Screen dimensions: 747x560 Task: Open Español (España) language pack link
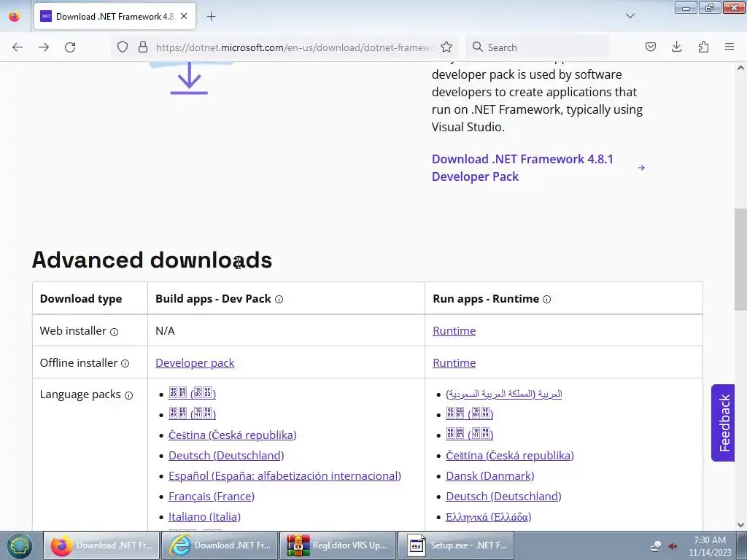click(285, 475)
